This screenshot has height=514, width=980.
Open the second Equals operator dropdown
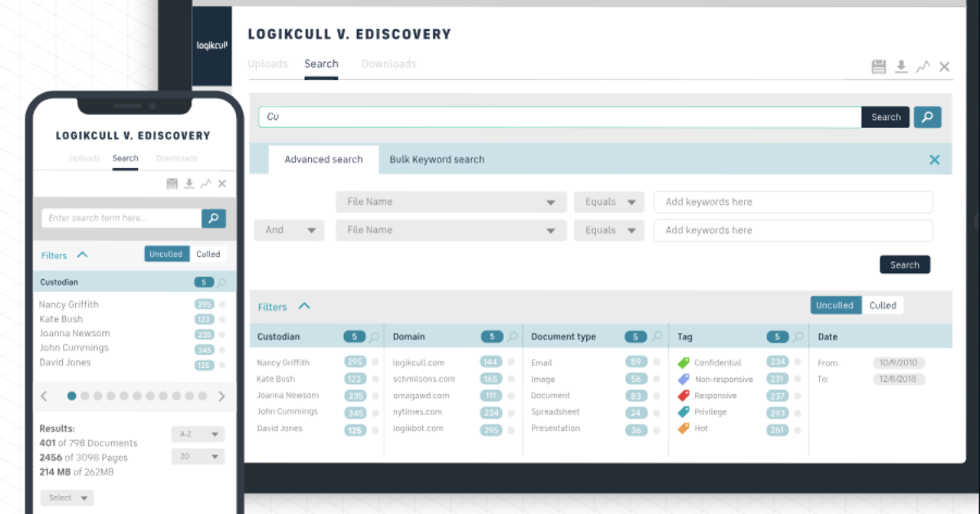coord(609,230)
